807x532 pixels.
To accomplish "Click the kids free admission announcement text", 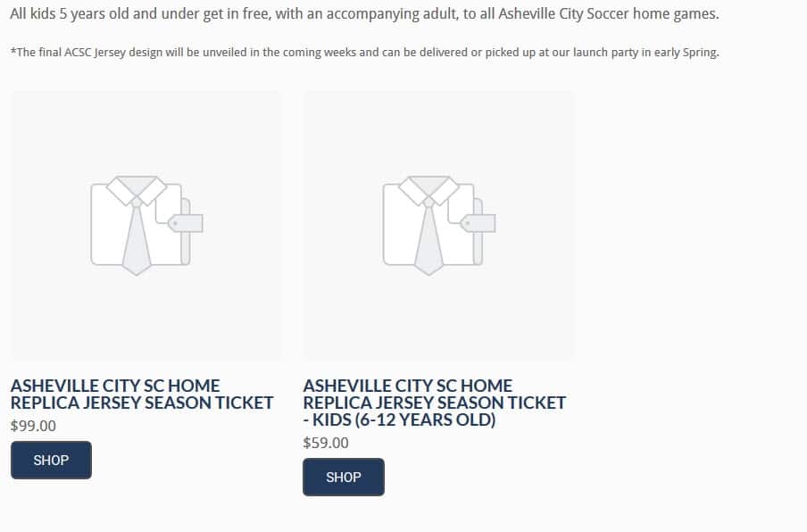I will [366, 14].
